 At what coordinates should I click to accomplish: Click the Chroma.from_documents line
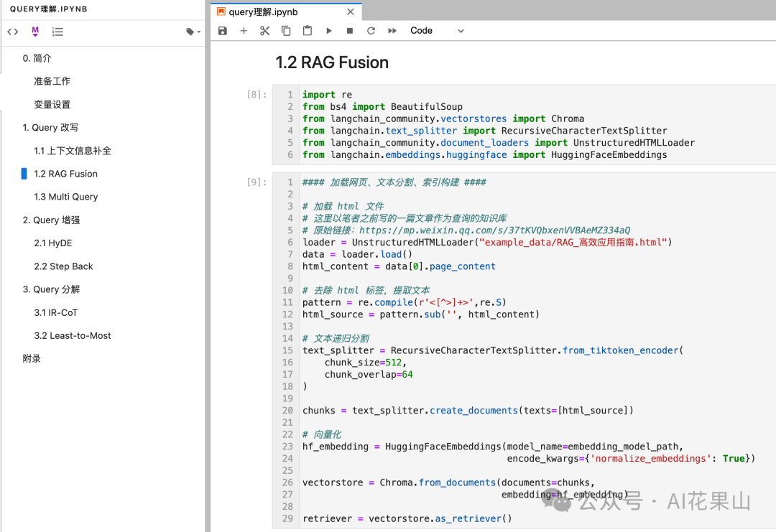449,482
